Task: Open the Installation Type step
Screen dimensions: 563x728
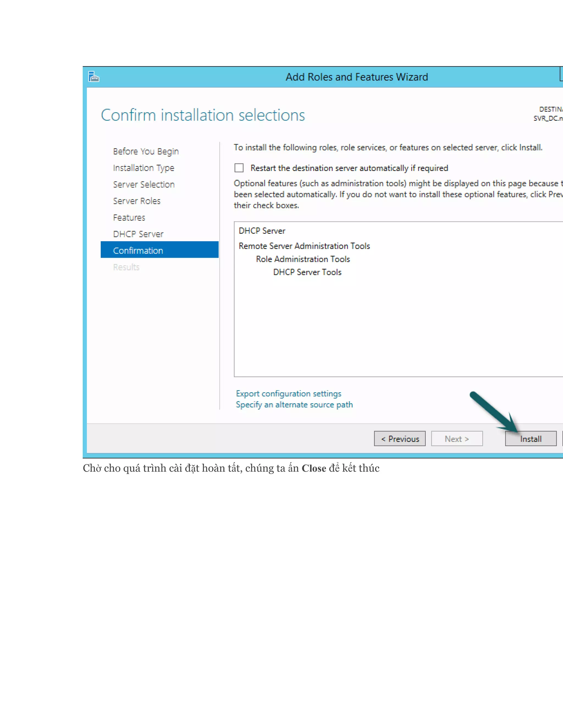Action: coord(143,168)
